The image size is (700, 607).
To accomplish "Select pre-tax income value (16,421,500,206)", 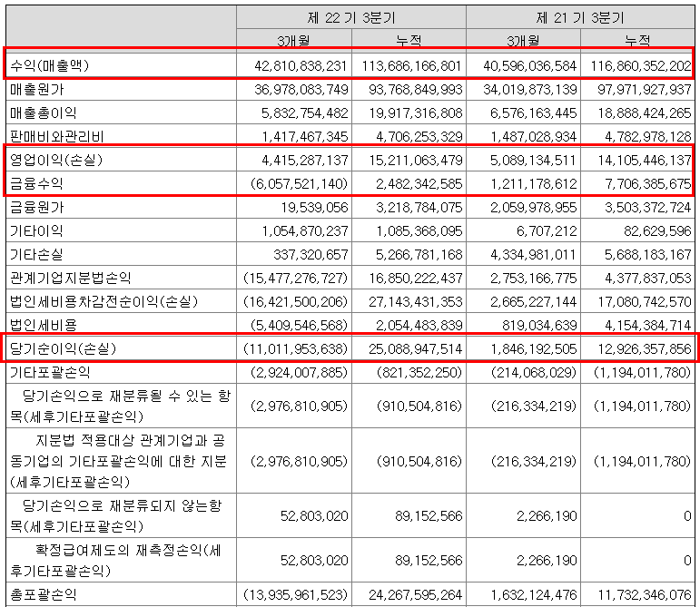I will coord(295,302).
